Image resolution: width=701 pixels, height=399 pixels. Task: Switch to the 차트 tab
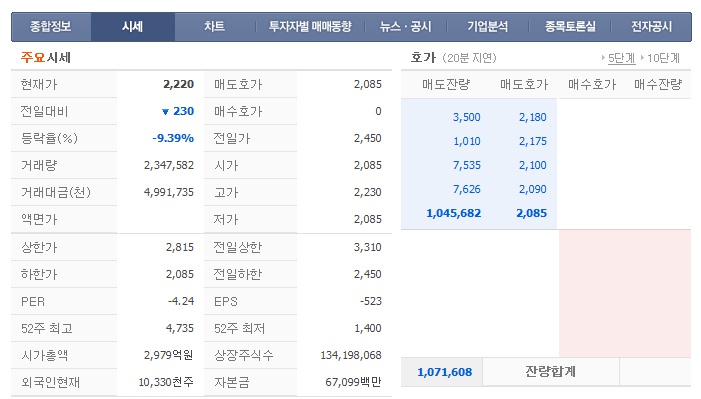pos(215,27)
